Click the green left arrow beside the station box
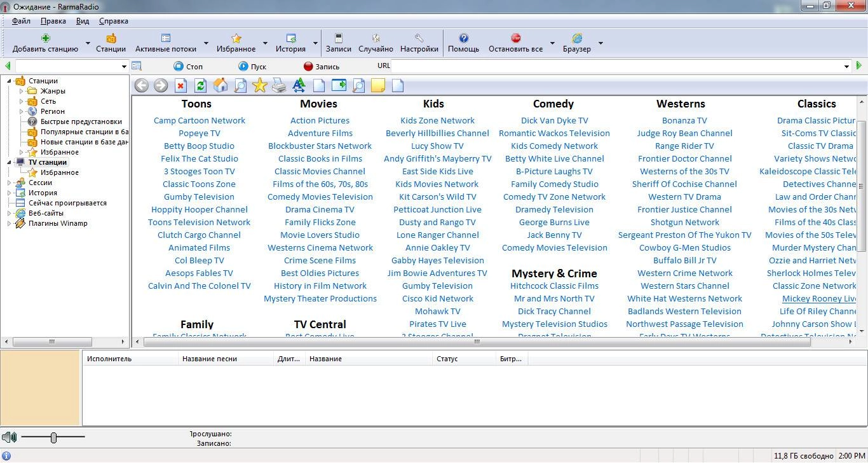This screenshot has height=463, width=868. click(8, 66)
